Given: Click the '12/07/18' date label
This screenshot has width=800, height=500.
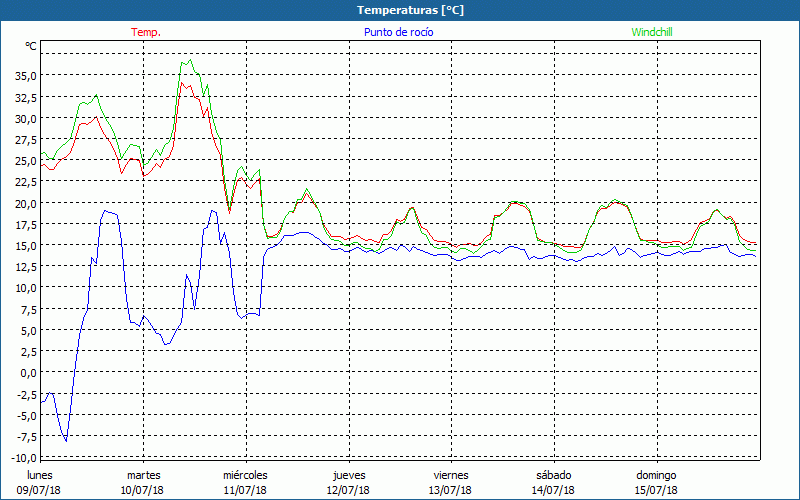Looking at the screenshot, I should click(x=348, y=491).
